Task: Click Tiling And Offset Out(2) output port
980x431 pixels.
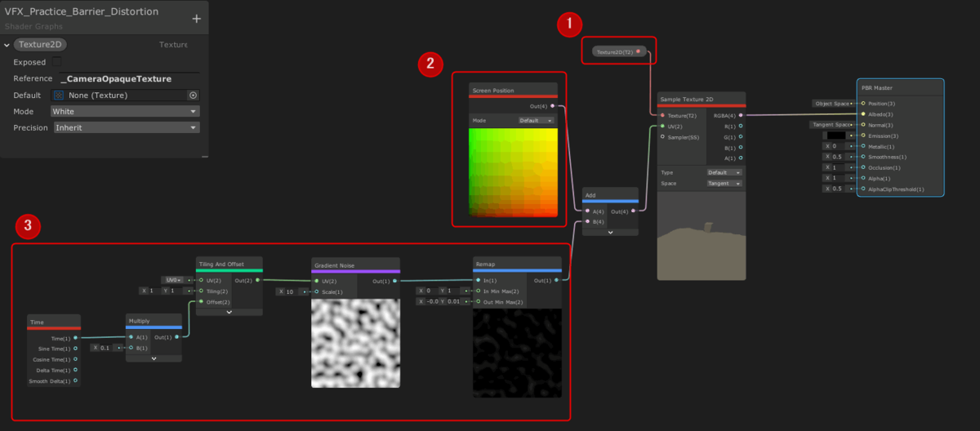Action: click(257, 280)
